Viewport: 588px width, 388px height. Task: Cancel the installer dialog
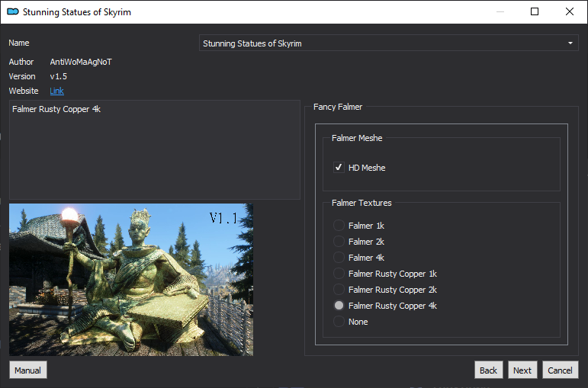(x=560, y=370)
